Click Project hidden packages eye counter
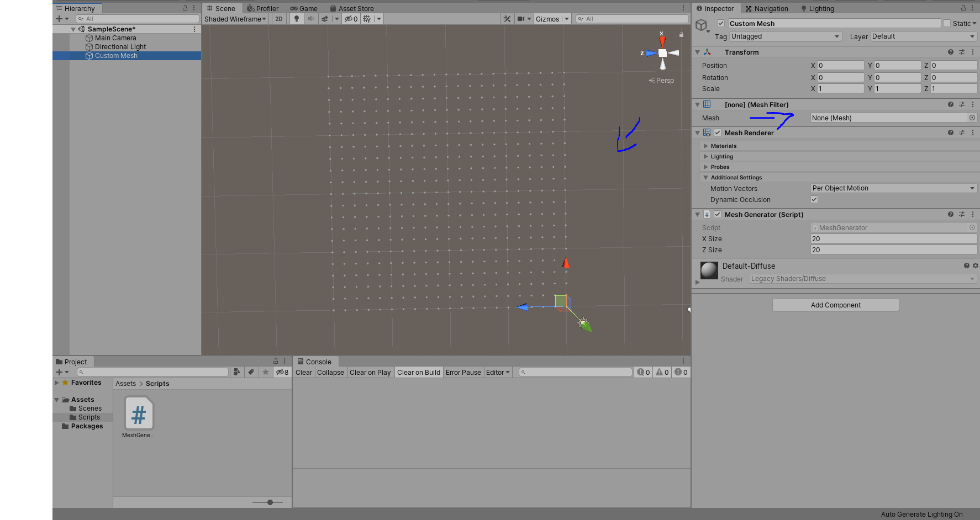Image resolution: width=980 pixels, height=520 pixels. (x=282, y=372)
